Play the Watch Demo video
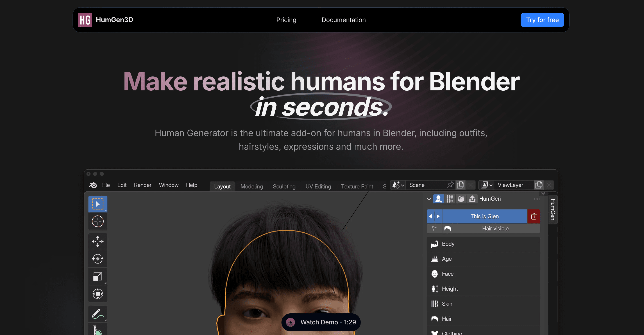Screen dimensions: 644x335 point(321,322)
